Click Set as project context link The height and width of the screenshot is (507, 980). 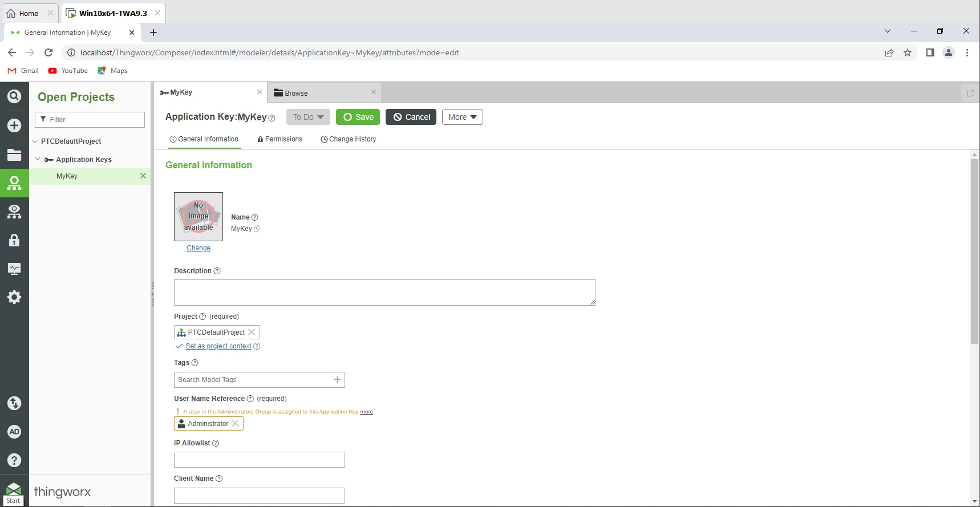pos(218,346)
